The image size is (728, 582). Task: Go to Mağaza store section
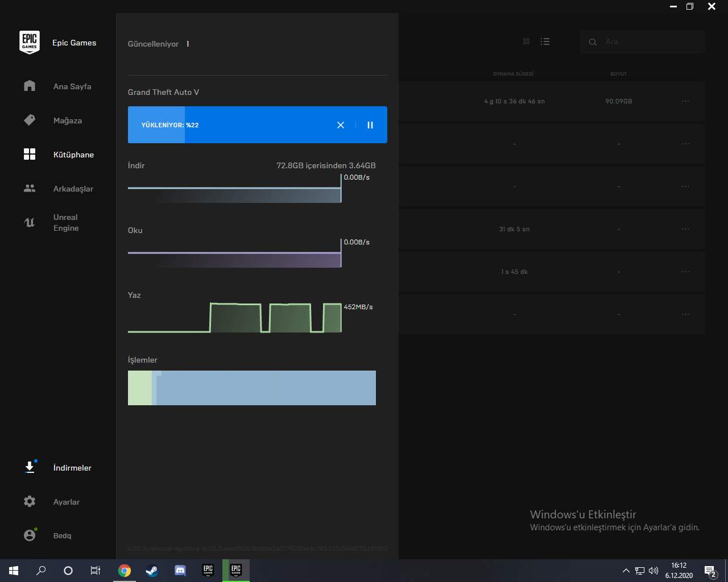(67, 120)
